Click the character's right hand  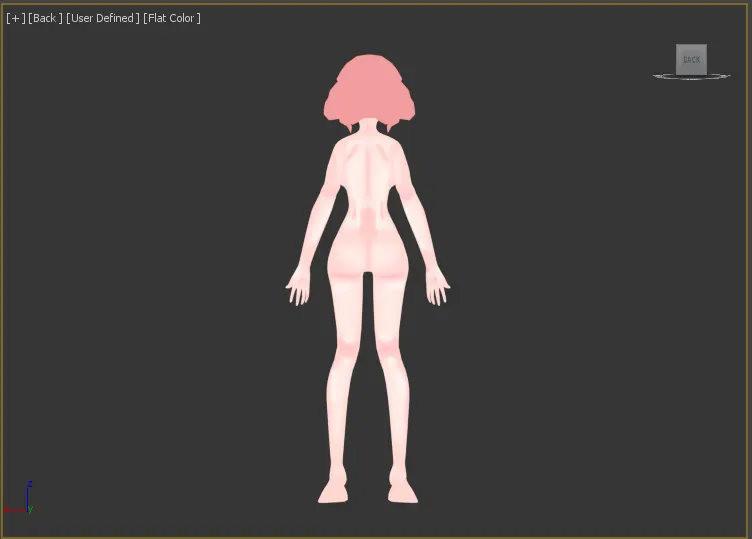click(437, 288)
